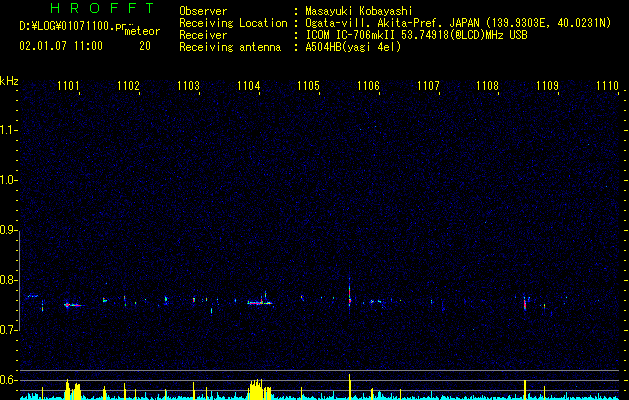Click the strong meteor echo spike near 1106
Image resolution: width=629 pixels, height=400 pixels.
tap(349, 290)
